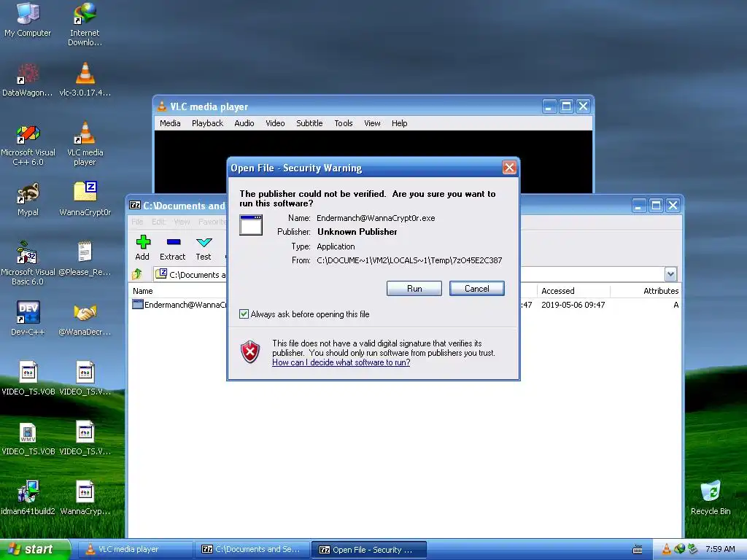
Task: Open VLC Playback menu
Action: [x=207, y=122]
